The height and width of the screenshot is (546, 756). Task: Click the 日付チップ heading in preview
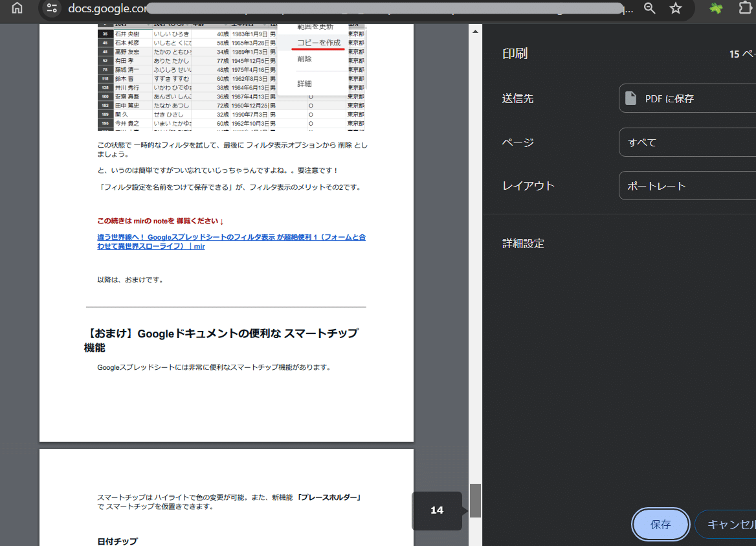click(x=117, y=541)
